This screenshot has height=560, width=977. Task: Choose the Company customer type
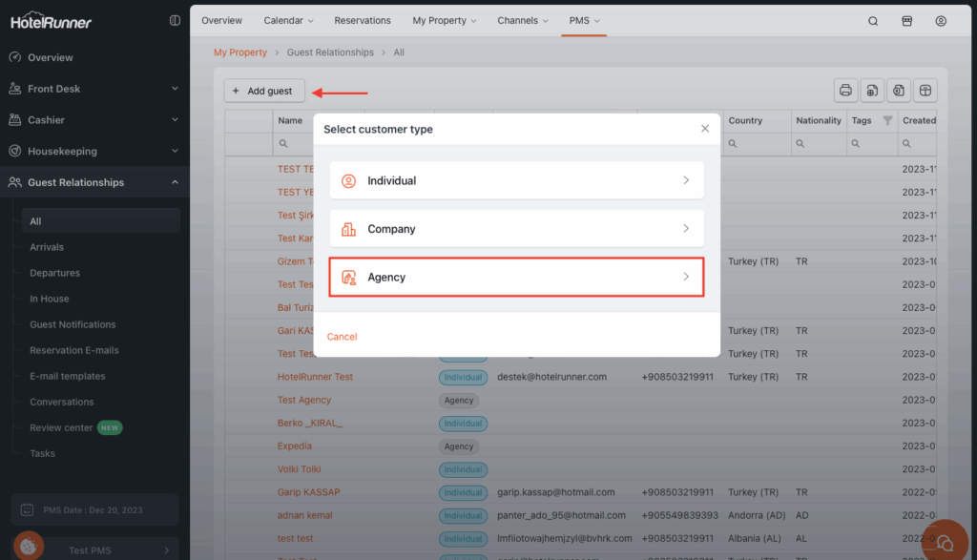[x=516, y=229]
